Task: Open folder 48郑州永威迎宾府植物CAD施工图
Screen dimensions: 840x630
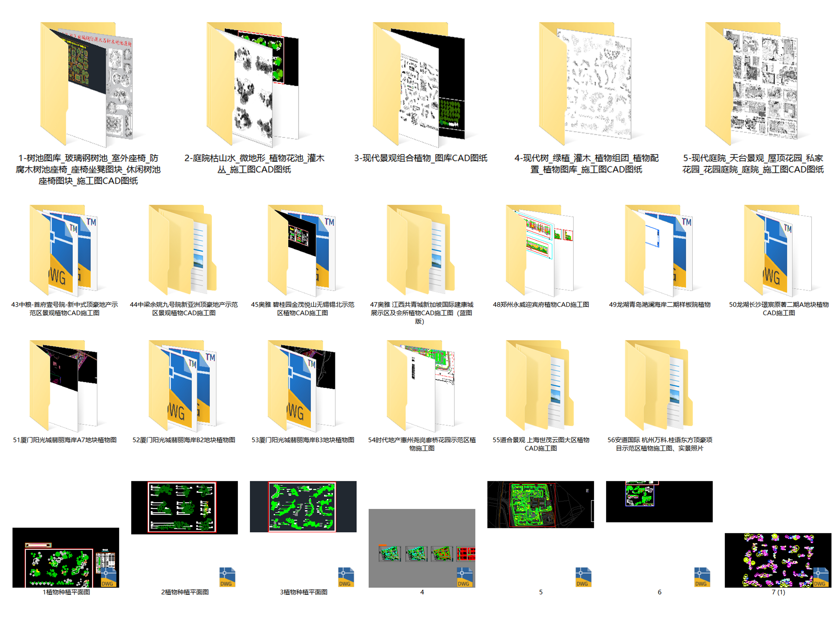Action: pyautogui.click(x=540, y=251)
